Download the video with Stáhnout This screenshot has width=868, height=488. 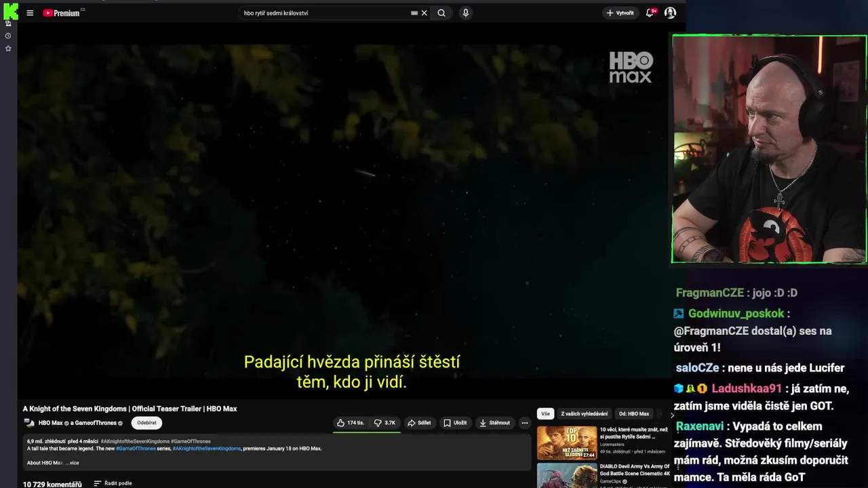coord(494,423)
